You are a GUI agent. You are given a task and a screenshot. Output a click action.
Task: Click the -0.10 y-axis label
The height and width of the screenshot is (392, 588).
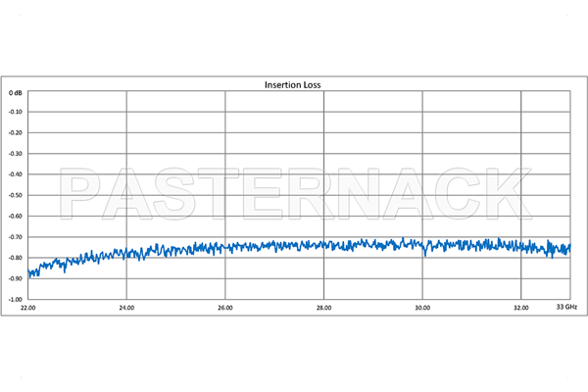click(16, 112)
